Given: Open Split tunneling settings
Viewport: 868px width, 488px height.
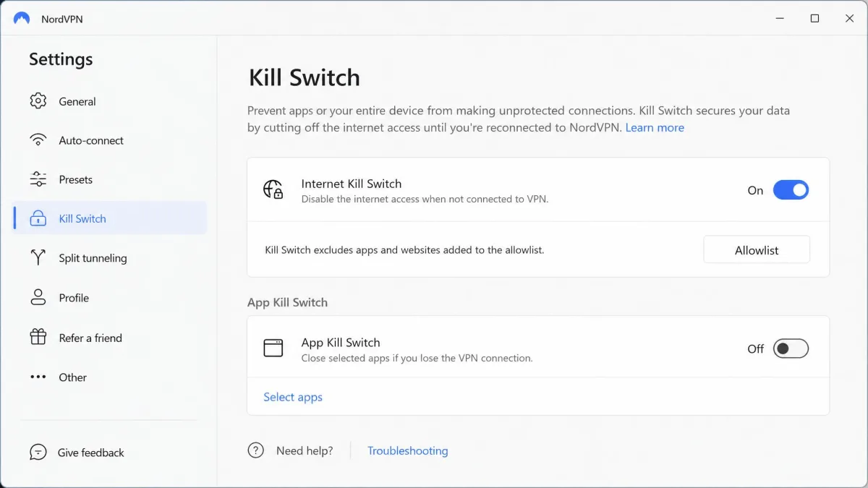Looking at the screenshot, I should [x=110, y=257].
